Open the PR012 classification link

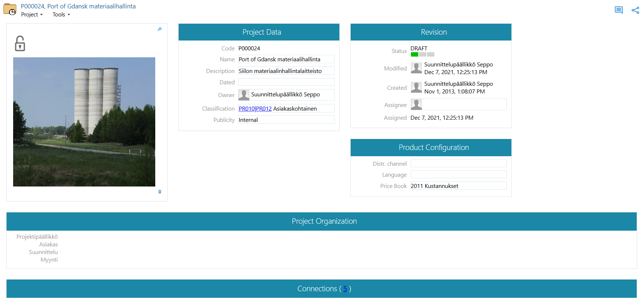tap(264, 109)
